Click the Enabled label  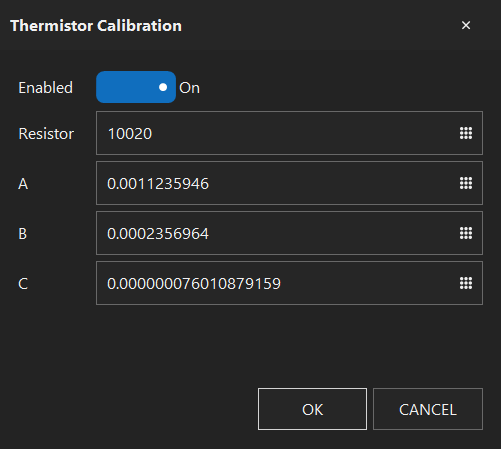[x=45, y=88]
